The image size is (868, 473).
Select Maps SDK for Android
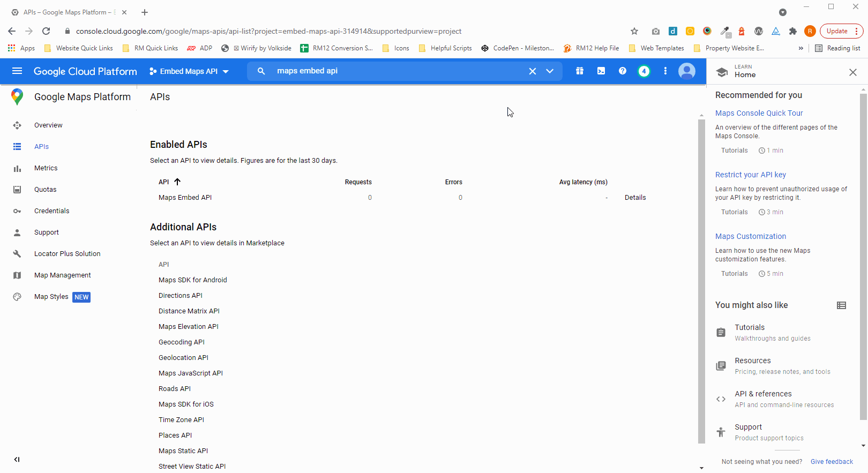[192, 280]
